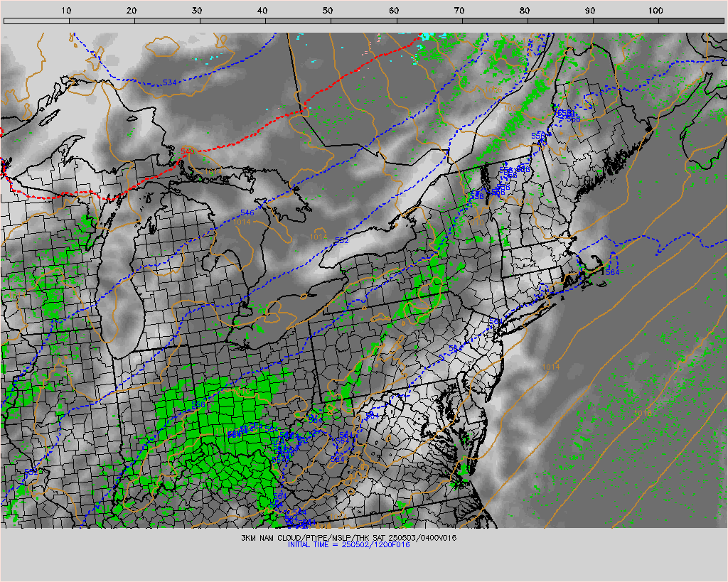Click the "10" scale label
The width and height of the screenshot is (728, 582).
pyautogui.click(x=66, y=11)
